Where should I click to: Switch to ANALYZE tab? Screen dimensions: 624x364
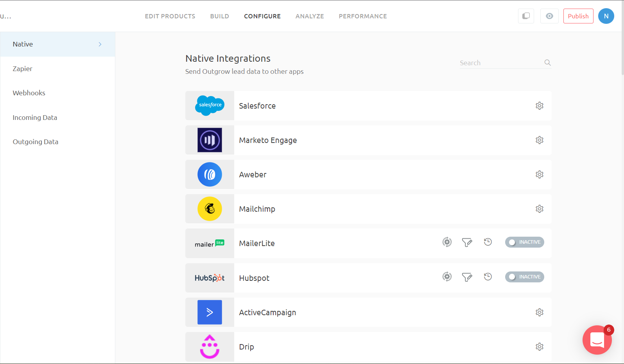[310, 16]
